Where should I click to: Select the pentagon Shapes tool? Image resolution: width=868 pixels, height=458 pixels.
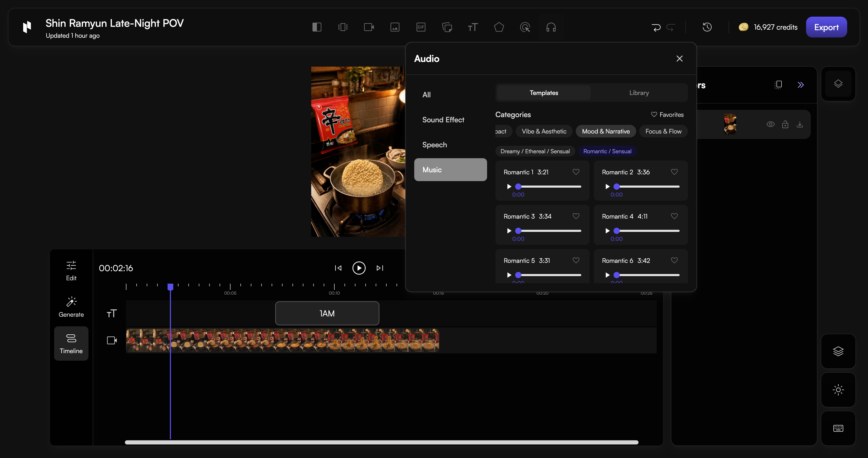point(499,27)
